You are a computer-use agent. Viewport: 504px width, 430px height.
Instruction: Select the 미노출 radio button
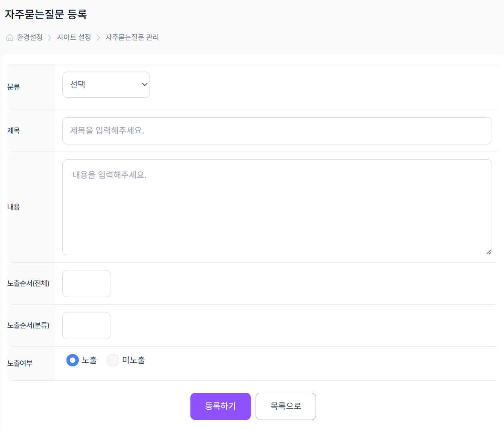click(x=113, y=360)
